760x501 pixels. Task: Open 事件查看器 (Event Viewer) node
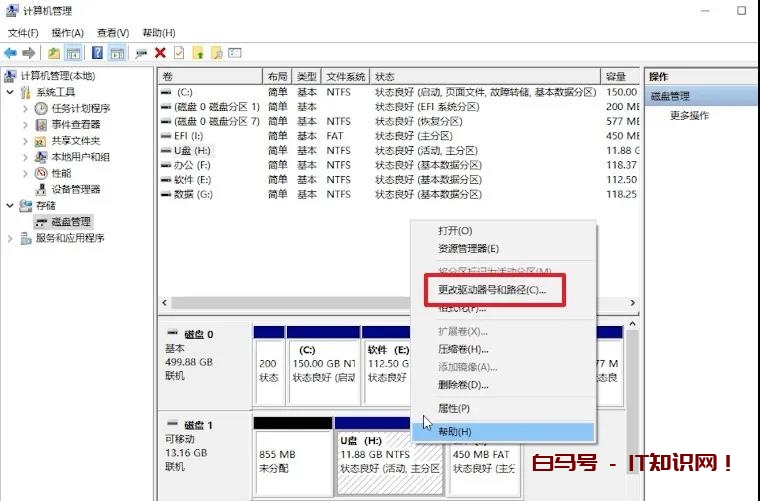76,124
